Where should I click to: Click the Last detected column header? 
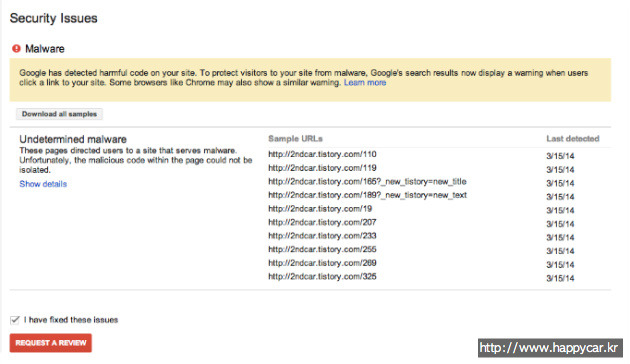tap(573, 139)
